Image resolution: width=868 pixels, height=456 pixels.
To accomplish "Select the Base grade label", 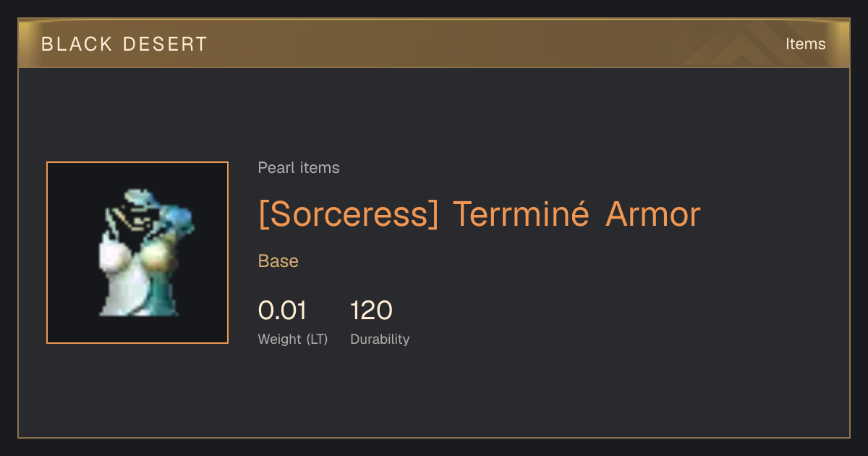I will coord(278,261).
